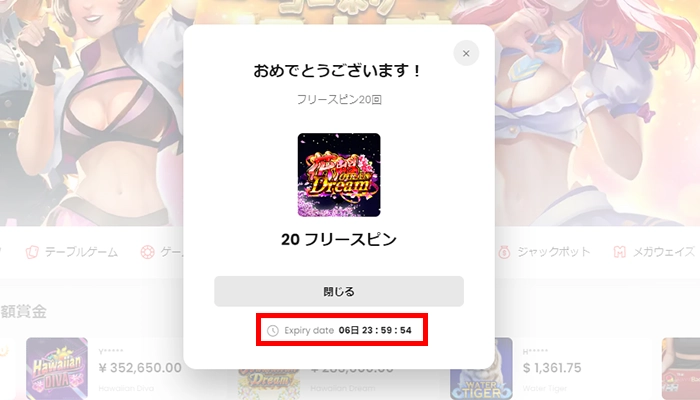Click the $1,361.75 winner amount
This screenshot has width=700, height=400.
(552, 368)
